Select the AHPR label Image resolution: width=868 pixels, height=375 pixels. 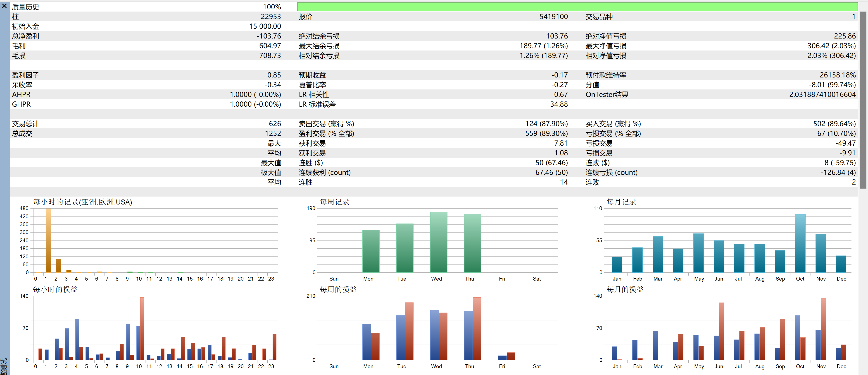pos(21,94)
